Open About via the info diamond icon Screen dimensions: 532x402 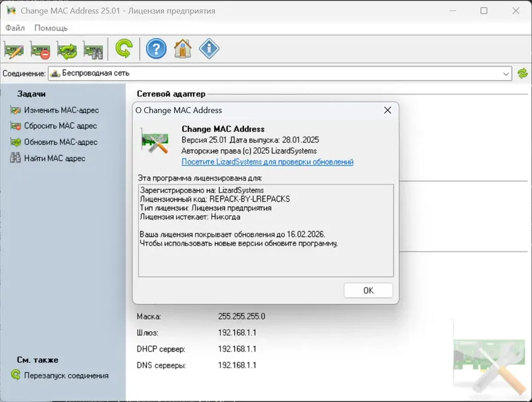pos(209,49)
